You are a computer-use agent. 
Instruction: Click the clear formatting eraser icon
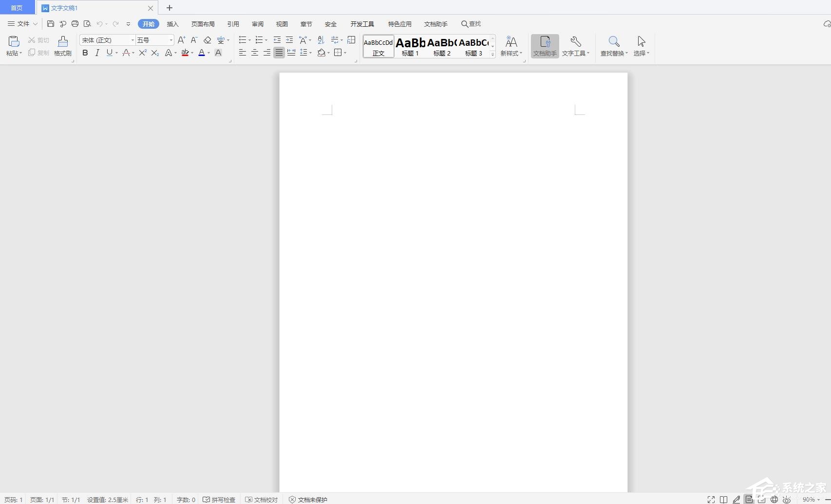207,40
